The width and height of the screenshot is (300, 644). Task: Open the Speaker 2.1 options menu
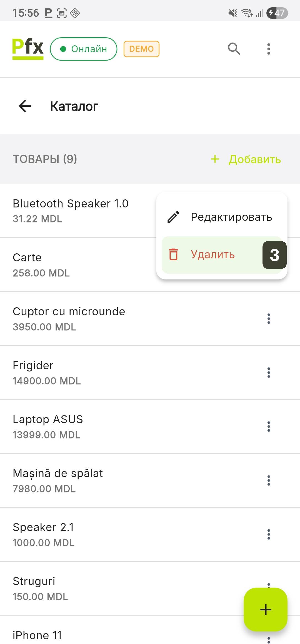point(268,534)
